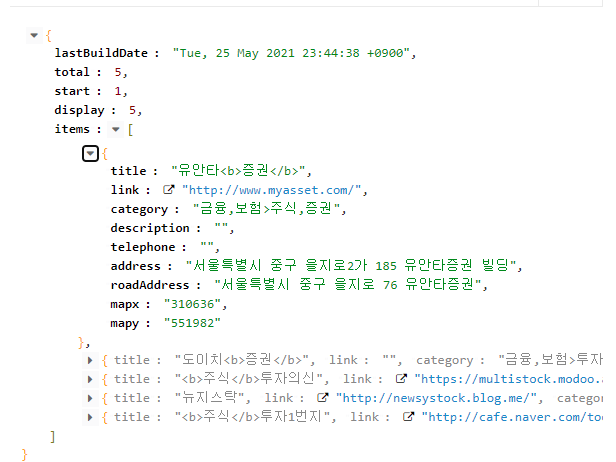
Task: Open external link icon beside newsystock.blog.me
Action: pos(323,398)
